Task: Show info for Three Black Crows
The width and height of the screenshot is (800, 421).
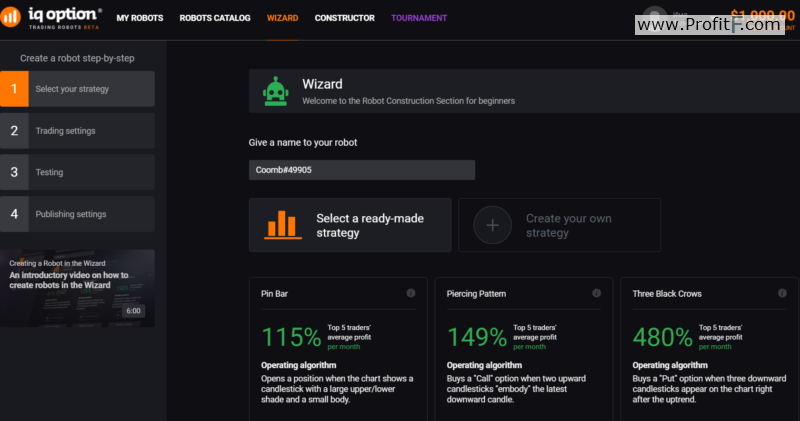Action: 782,293
